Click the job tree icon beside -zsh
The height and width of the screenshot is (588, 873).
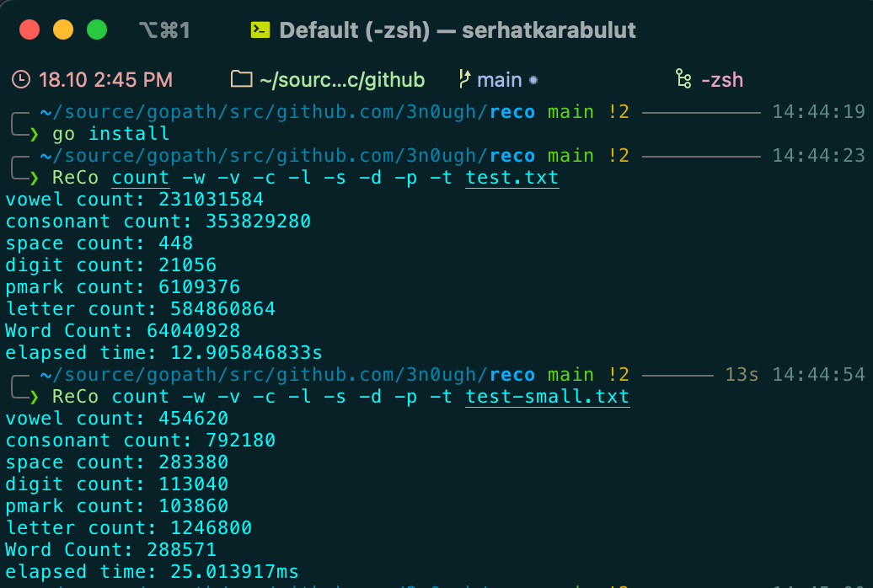point(683,80)
